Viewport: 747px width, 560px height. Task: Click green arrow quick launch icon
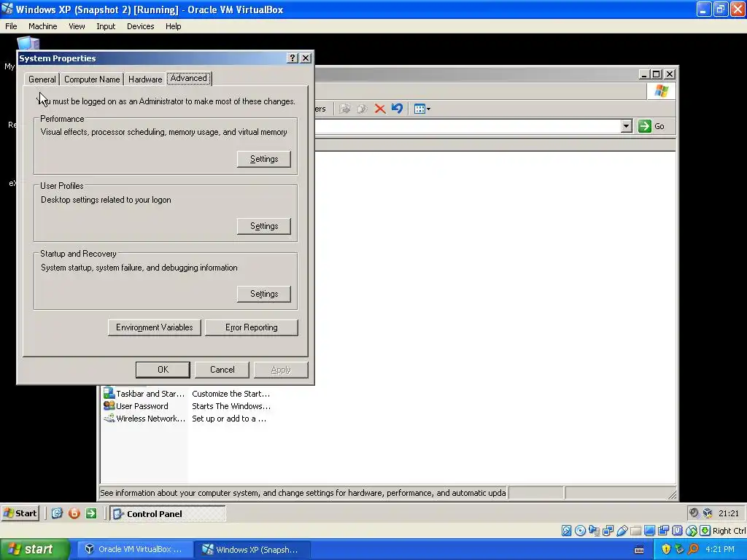pyautogui.click(x=91, y=513)
